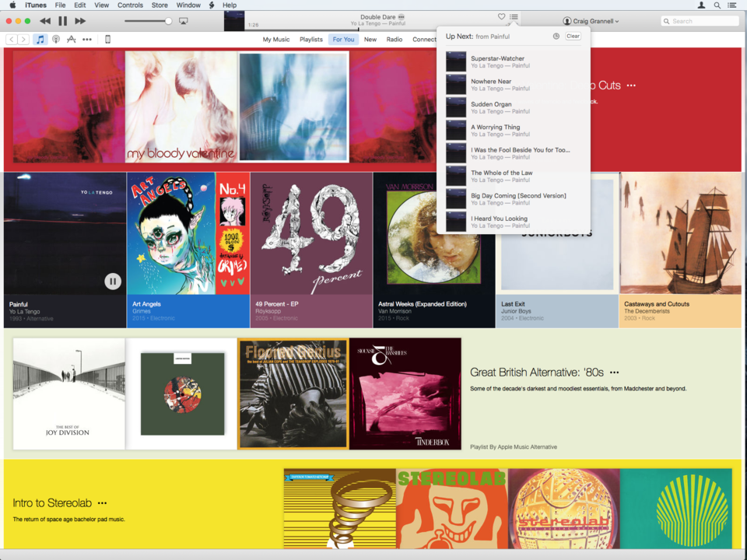The height and width of the screenshot is (560, 747).
Task: Select The Whole of the Law track
Action: (x=514, y=177)
